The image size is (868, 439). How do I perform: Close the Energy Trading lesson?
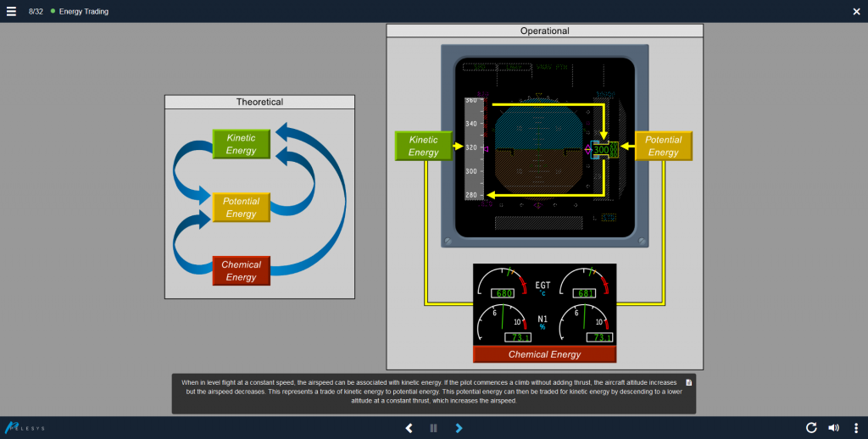click(856, 11)
